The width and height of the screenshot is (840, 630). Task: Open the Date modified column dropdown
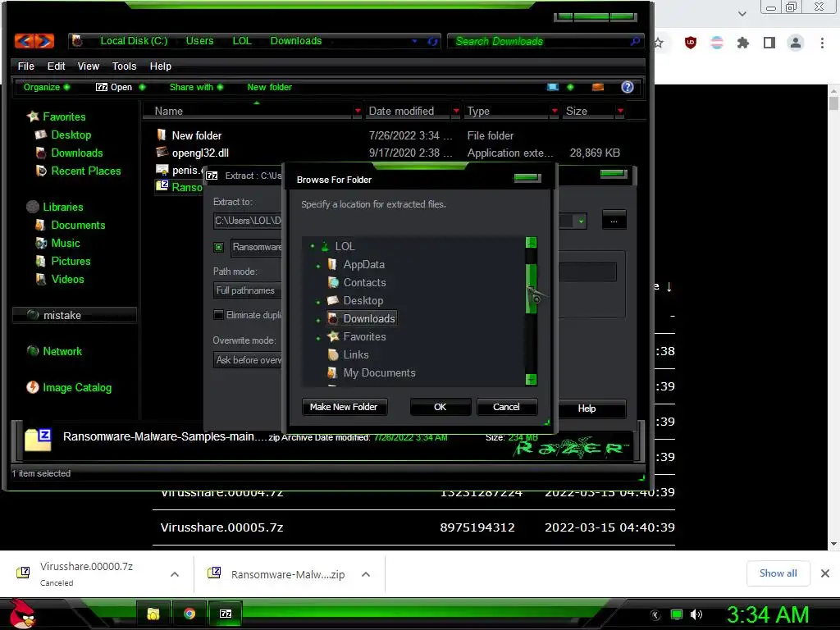(456, 111)
